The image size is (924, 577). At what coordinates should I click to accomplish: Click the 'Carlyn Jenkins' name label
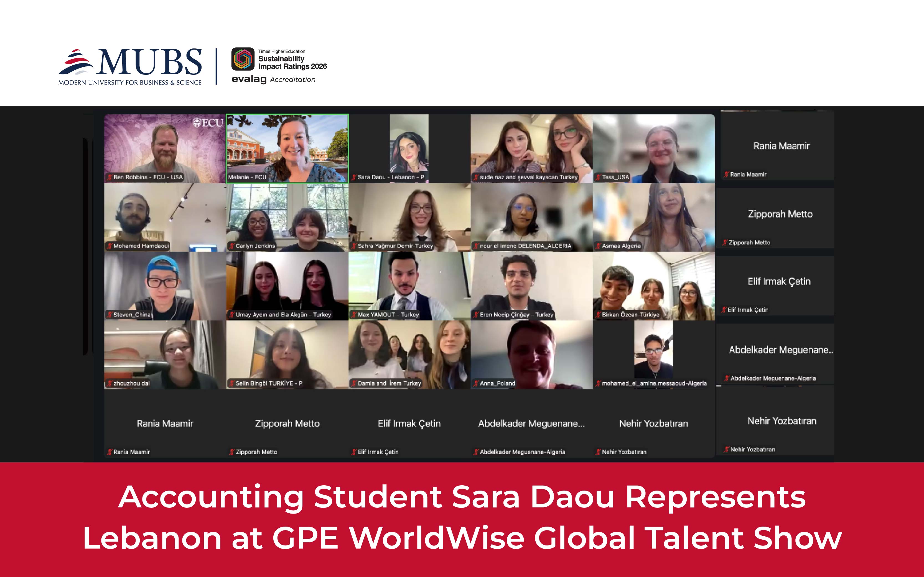click(x=255, y=246)
